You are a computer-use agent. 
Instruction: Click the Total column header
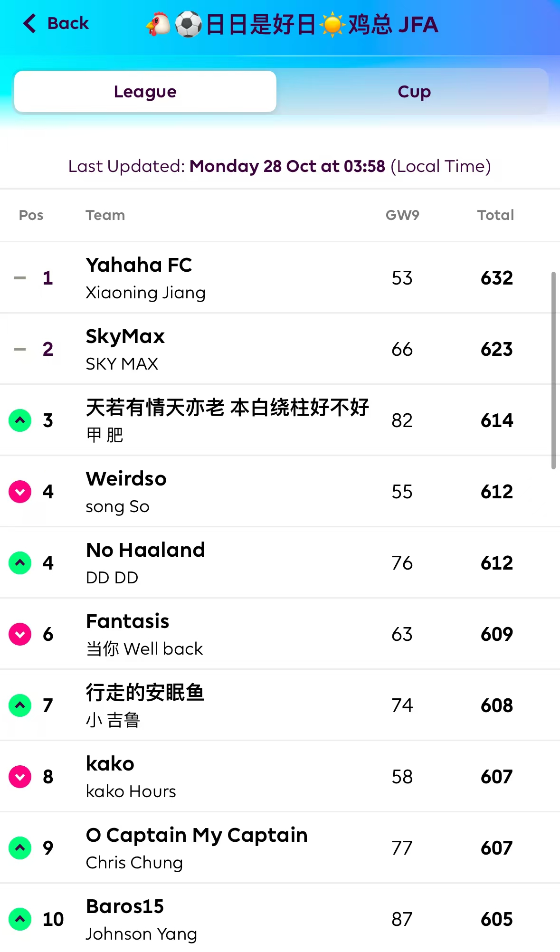coord(495,215)
